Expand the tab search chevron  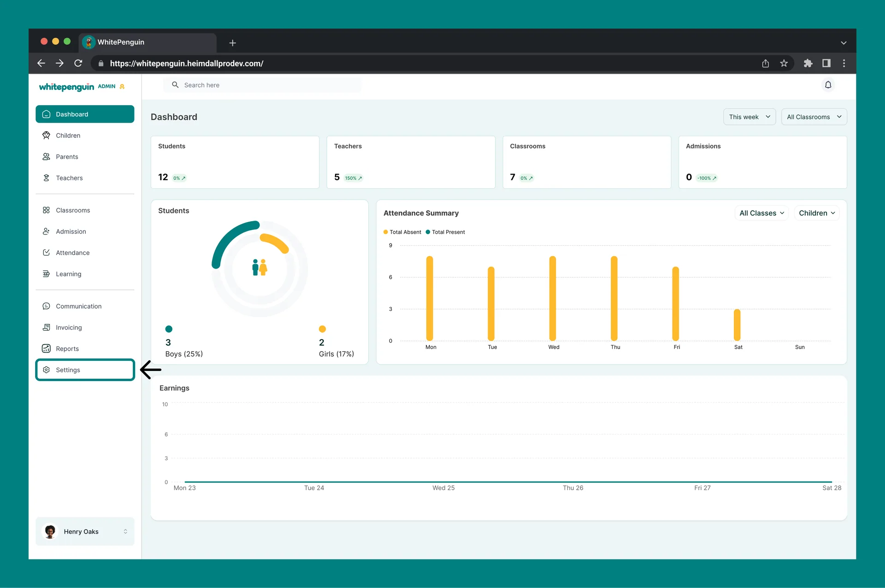(844, 42)
